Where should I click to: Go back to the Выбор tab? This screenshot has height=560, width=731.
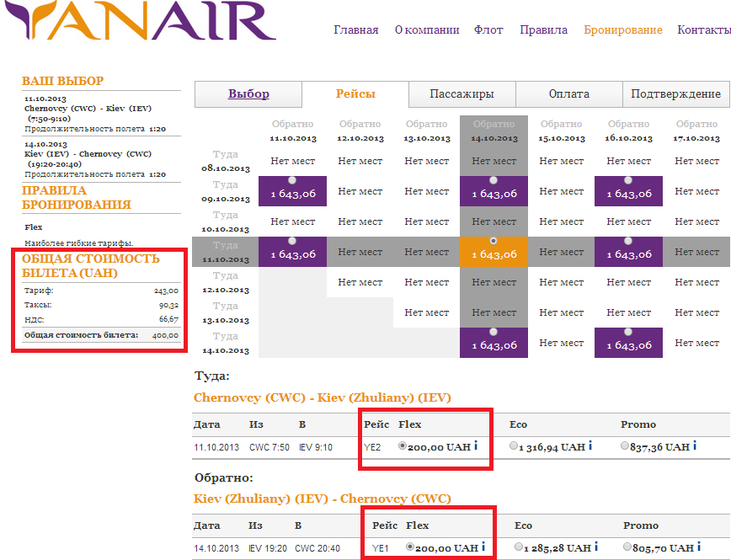point(248,94)
